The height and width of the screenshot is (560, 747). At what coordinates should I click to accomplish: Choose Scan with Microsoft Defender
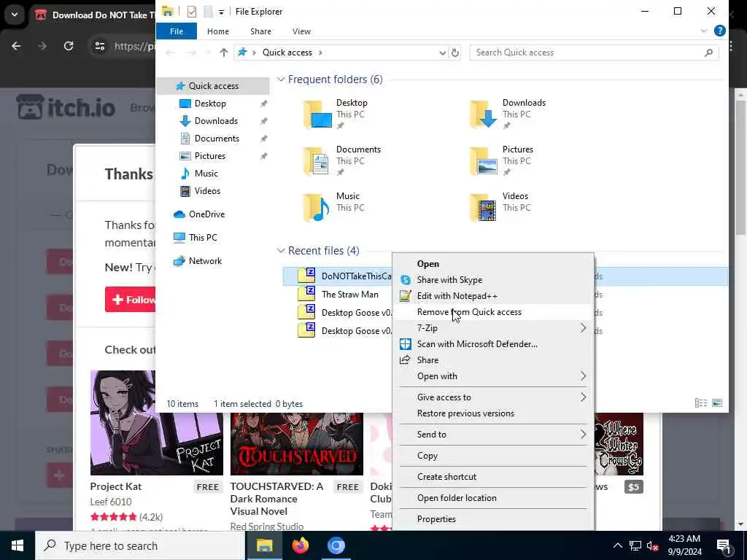pyautogui.click(x=492, y=344)
